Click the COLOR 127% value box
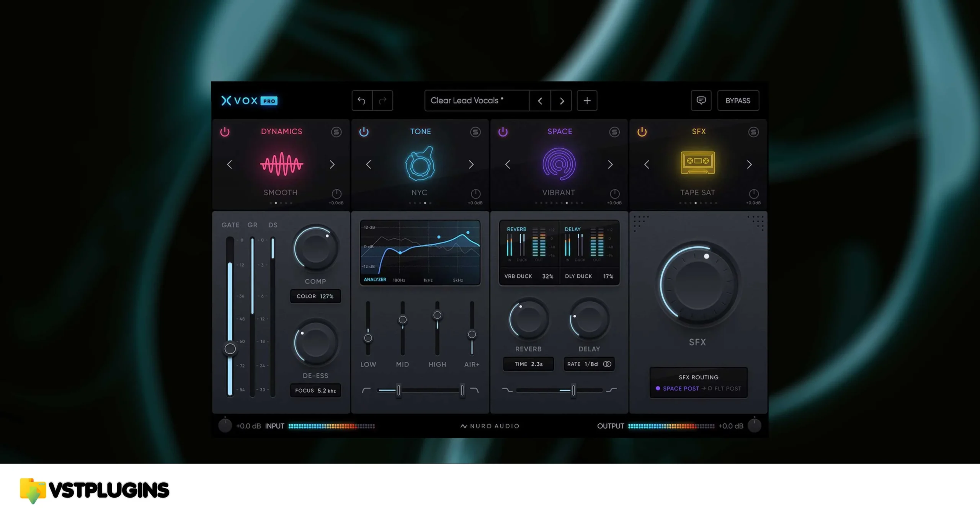Image resolution: width=980 pixels, height=519 pixels. point(315,296)
